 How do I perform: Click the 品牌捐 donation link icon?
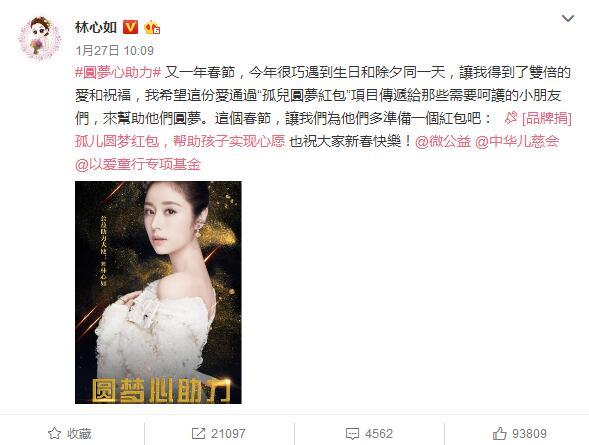click(511, 119)
